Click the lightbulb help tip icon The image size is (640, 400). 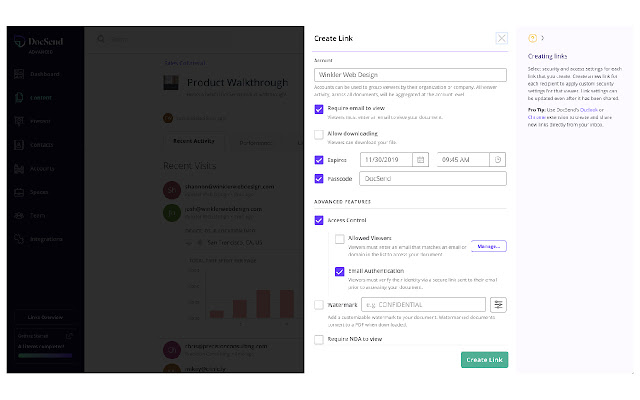pos(532,38)
